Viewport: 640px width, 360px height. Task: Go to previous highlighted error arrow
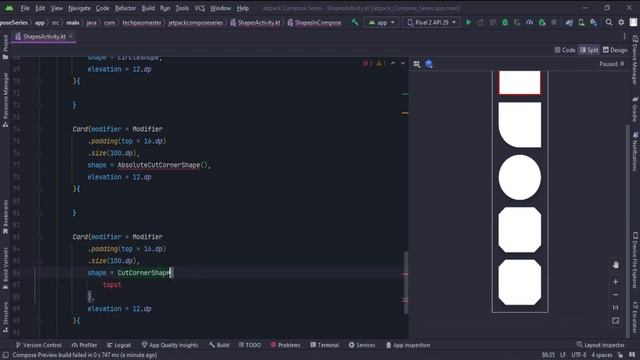tap(393, 63)
